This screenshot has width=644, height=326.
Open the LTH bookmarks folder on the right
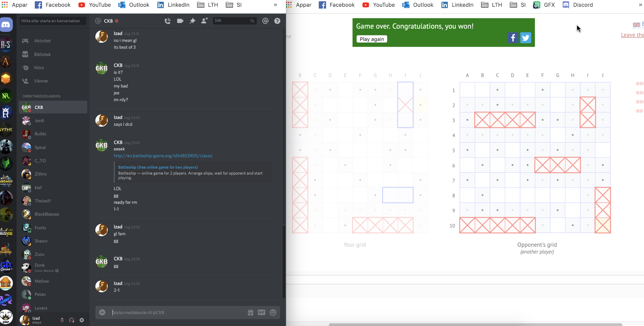pos(491,5)
